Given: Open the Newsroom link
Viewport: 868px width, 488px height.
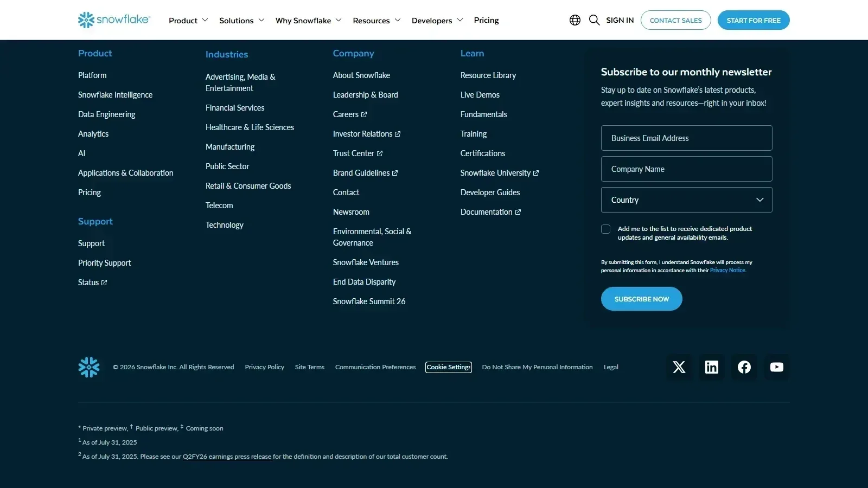Looking at the screenshot, I should coord(351,212).
